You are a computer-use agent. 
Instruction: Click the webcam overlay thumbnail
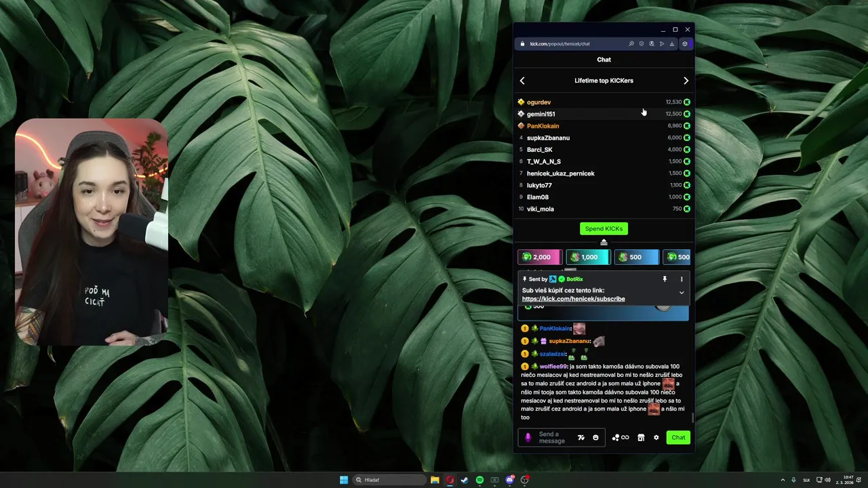pyautogui.click(x=91, y=232)
